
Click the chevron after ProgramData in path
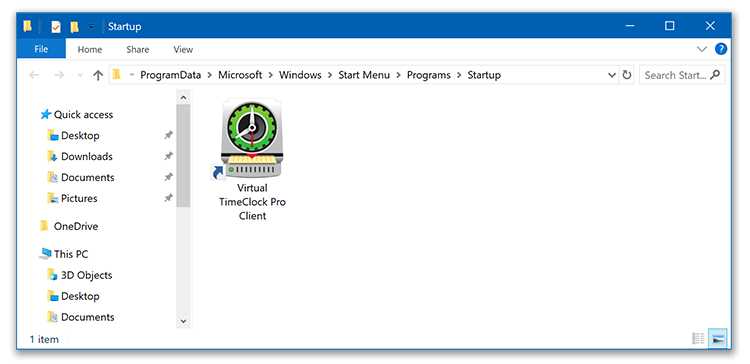tap(210, 76)
